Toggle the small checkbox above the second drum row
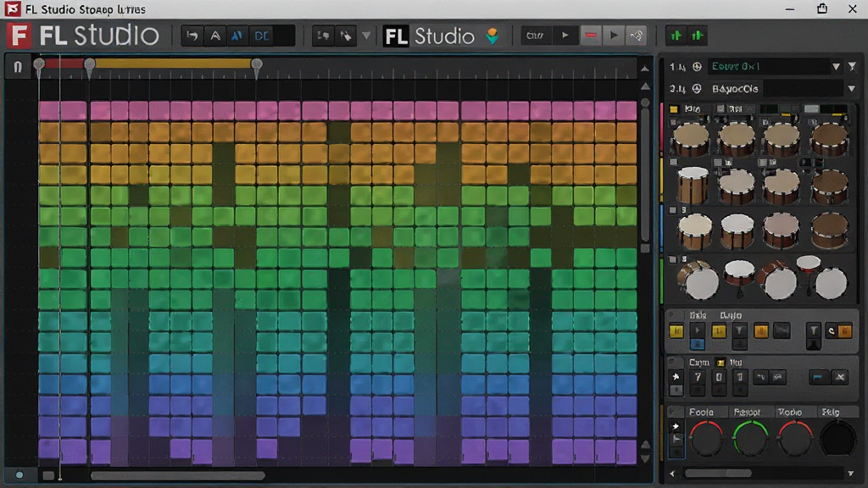The width and height of the screenshot is (868, 488). click(x=673, y=162)
